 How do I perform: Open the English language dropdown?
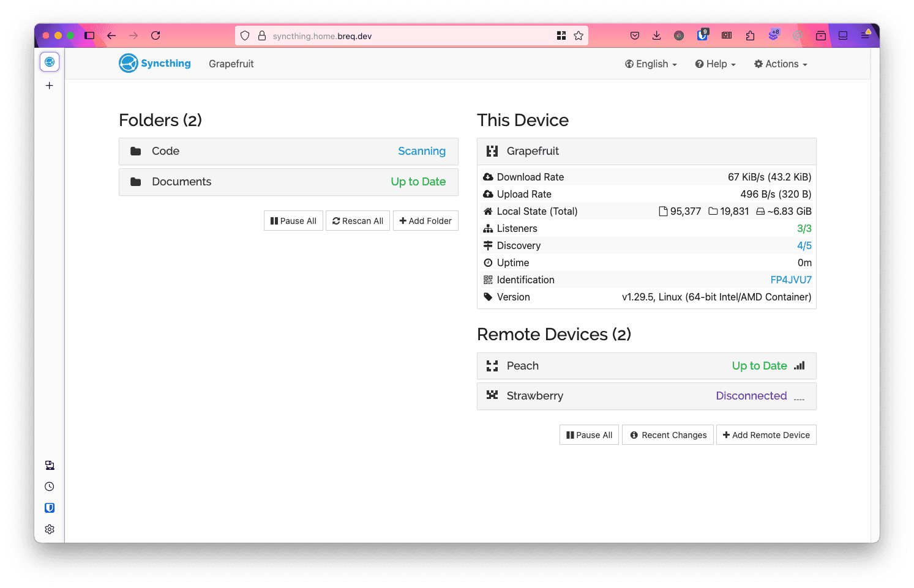[651, 64]
